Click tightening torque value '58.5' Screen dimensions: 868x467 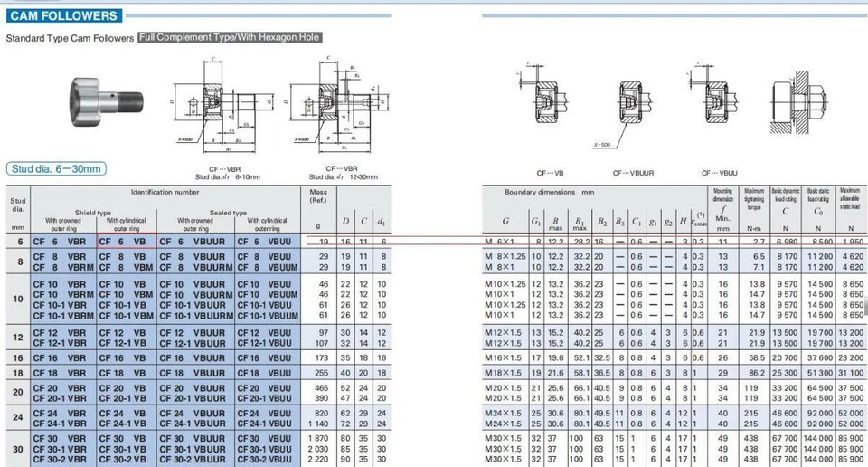(x=757, y=358)
